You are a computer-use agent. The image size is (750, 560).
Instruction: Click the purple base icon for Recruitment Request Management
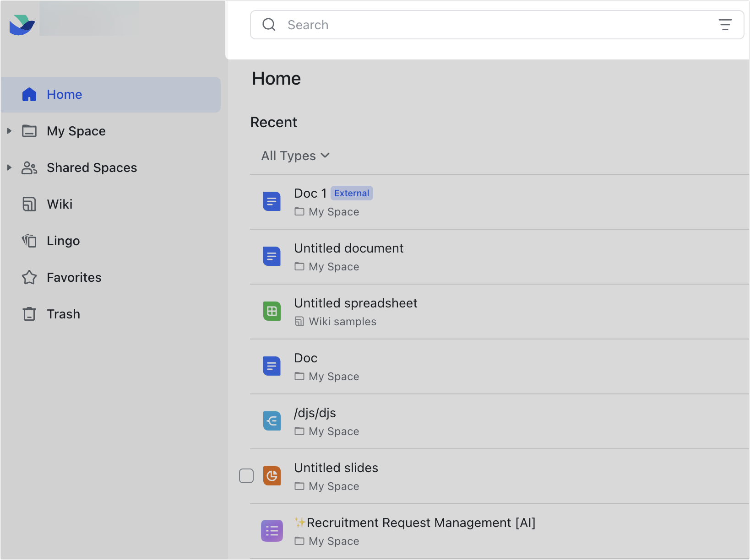pos(272,531)
